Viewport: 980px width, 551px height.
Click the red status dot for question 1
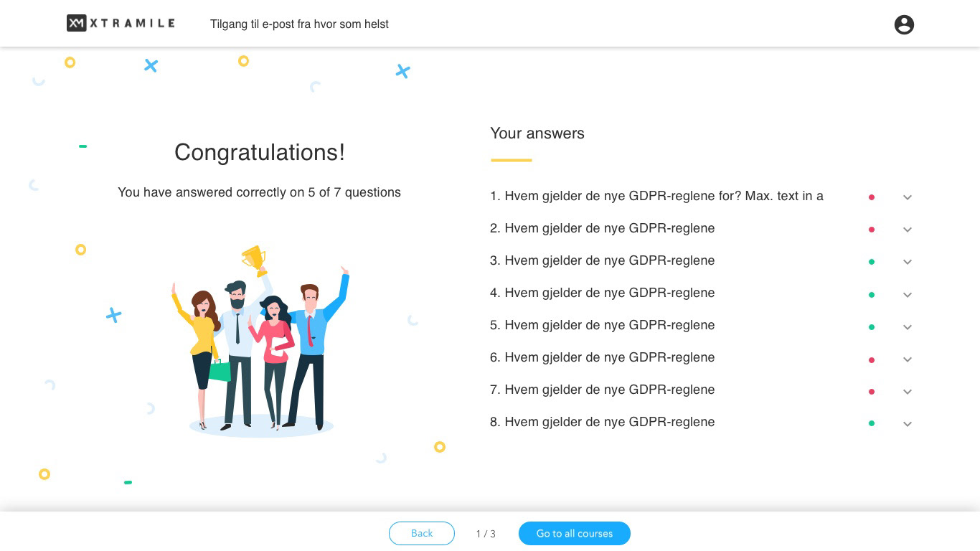pos(872,197)
